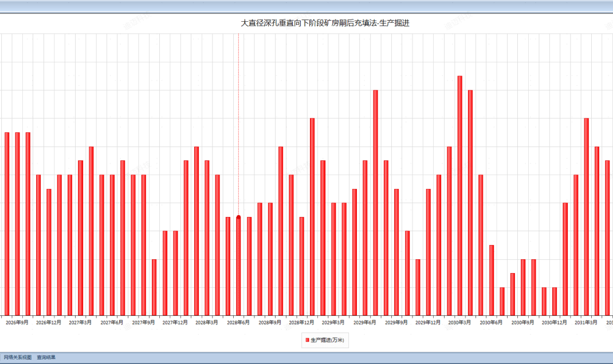Select the 2031年3月 axis label
The width and height of the screenshot is (613, 364).
(x=587, y=323)
